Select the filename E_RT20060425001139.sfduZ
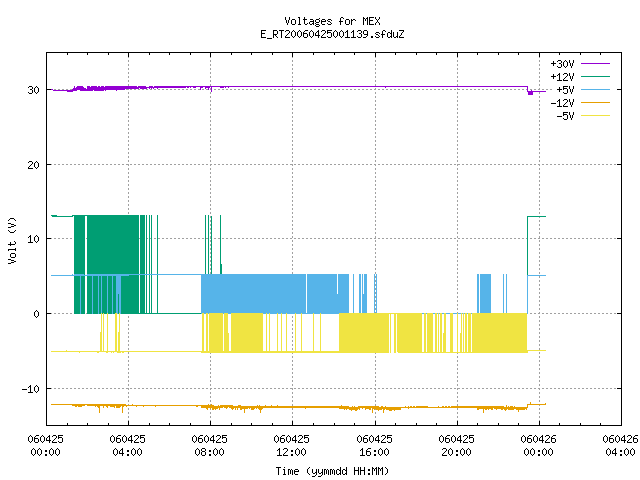The image size is (640, 480). tap(332, 34)
